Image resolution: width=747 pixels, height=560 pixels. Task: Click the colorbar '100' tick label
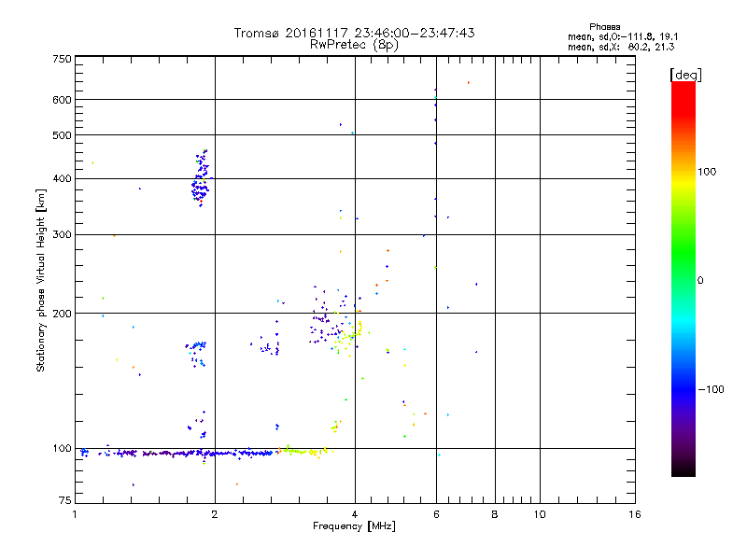coord(707,172)
